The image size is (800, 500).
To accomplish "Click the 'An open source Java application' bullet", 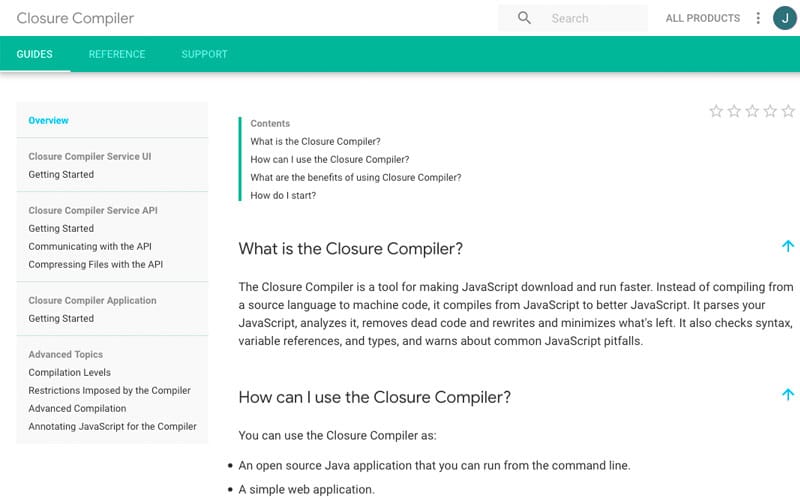I will click(434, 465).
